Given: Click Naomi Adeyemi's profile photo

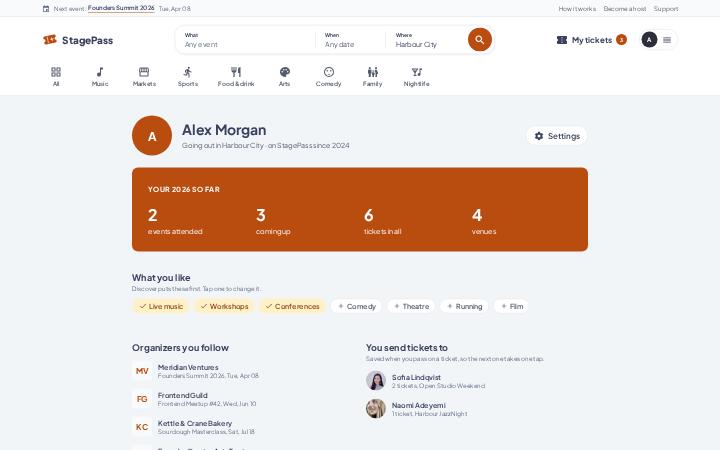Looking at the screenshot, I should 376,409.
